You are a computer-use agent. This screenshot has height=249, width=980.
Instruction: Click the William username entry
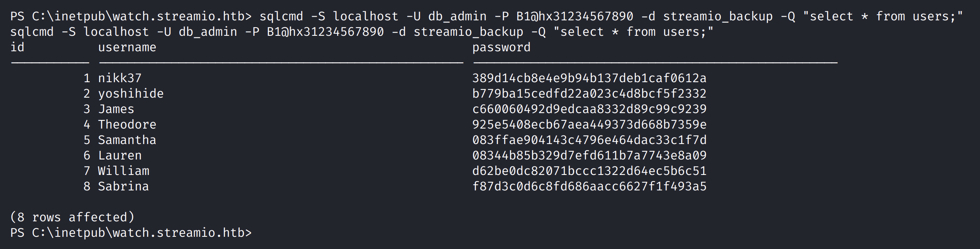pyautogui.click(x=123, y=171)
